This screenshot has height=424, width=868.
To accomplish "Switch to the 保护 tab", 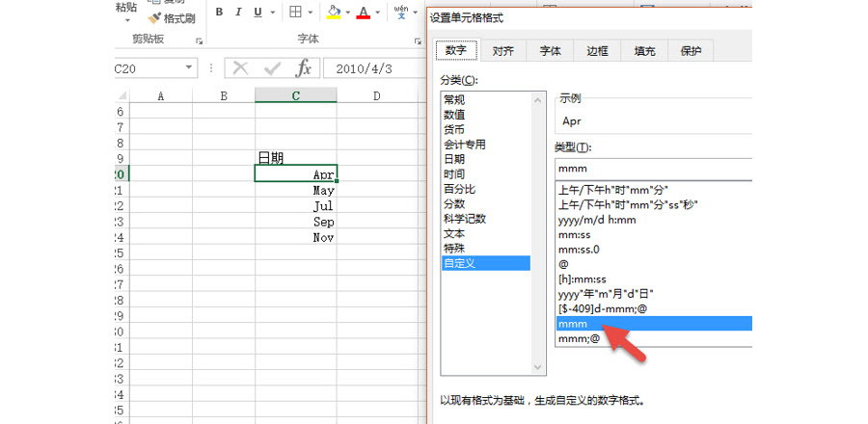I will coord(692,51).
